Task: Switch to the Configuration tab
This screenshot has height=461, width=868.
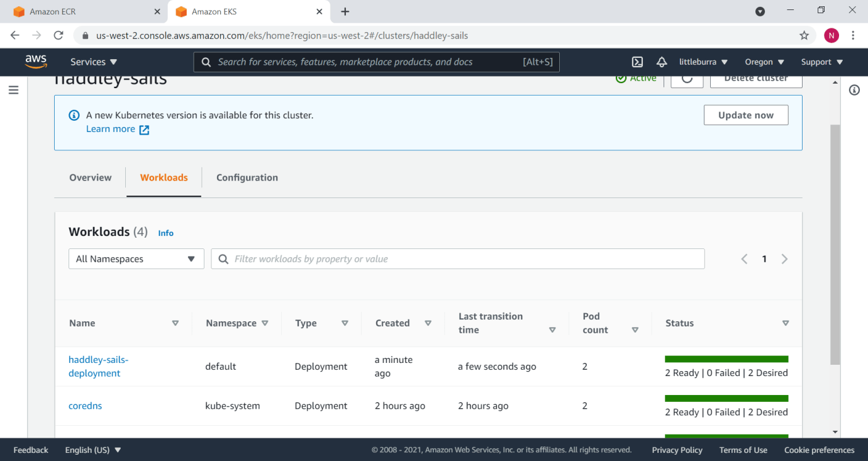Action: pyautogui.click(x=247, y=177)
